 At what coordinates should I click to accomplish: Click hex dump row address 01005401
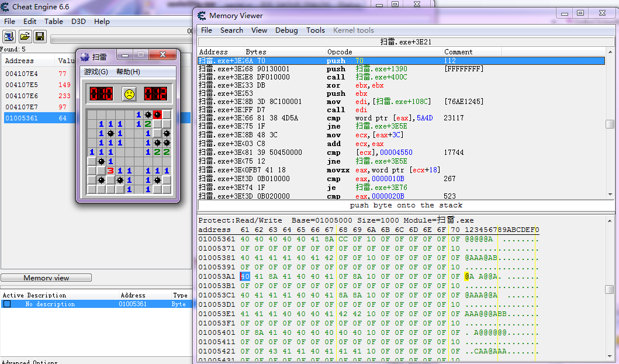(x=216, y=332)
